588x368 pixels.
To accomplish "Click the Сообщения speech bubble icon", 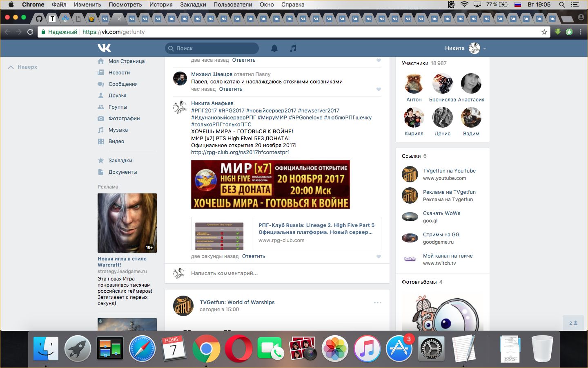I will click(x=101, y=84).
